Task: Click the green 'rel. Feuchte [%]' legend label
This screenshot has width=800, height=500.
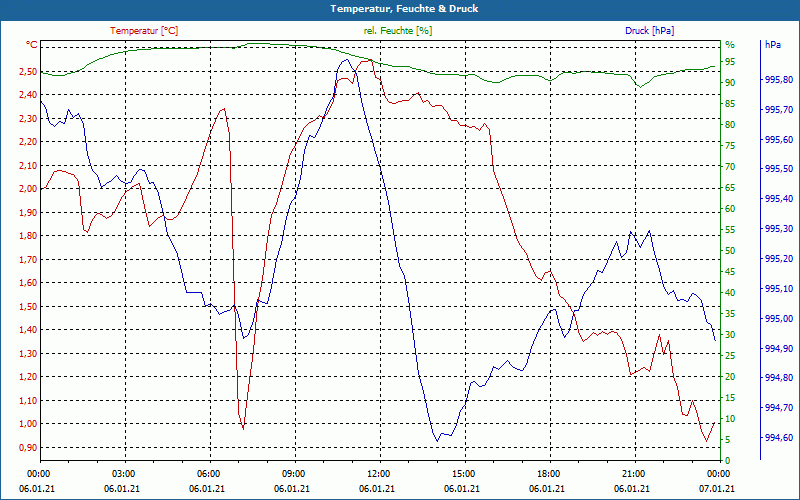Action: 398,31
